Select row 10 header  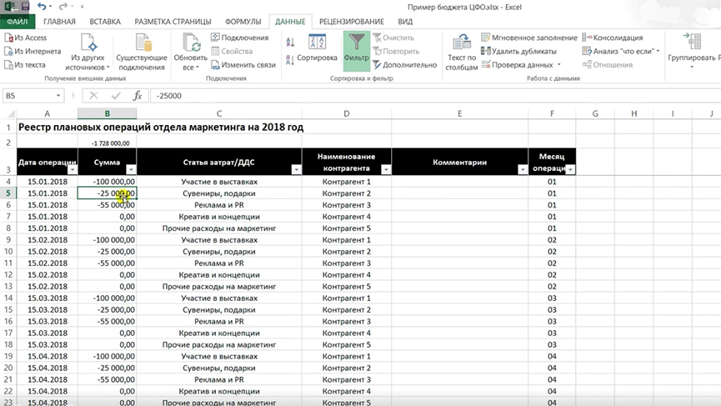8,252
